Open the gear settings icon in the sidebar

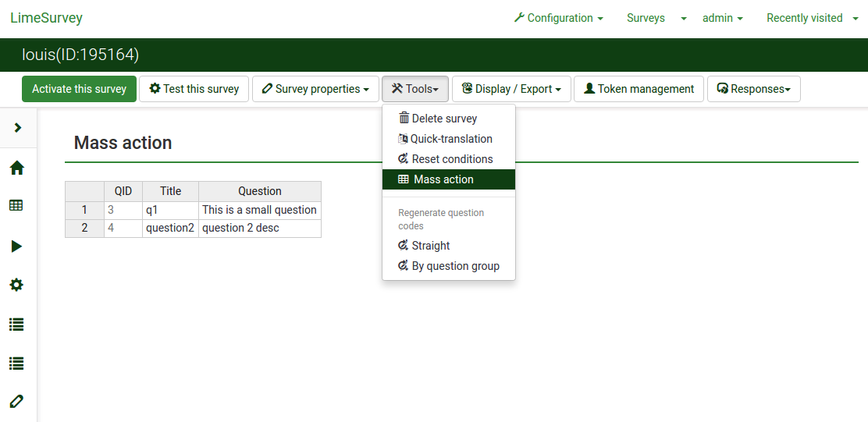(16, 285)
